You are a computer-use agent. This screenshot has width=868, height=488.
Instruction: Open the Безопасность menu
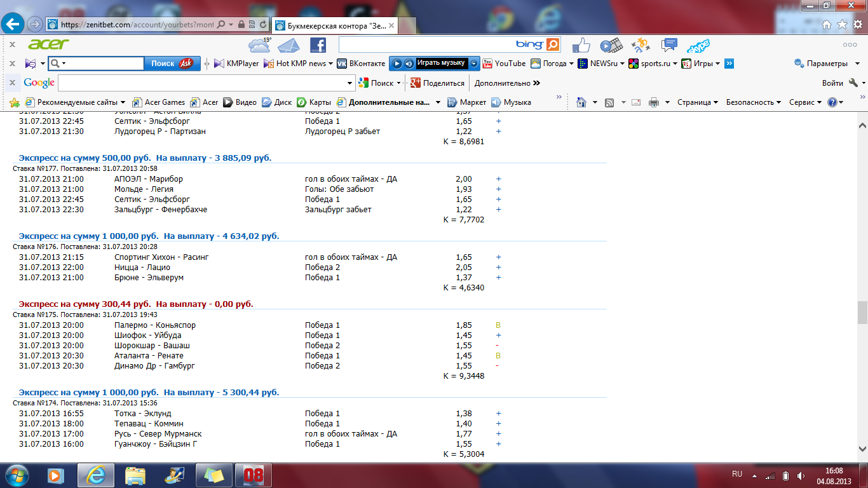coord(754,102)
